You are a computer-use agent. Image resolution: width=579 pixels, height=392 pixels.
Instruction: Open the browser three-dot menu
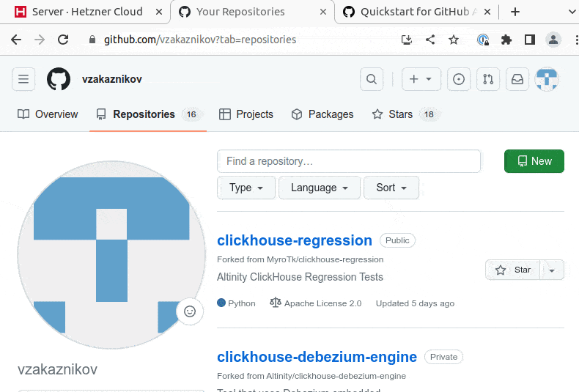pos(576,40)
